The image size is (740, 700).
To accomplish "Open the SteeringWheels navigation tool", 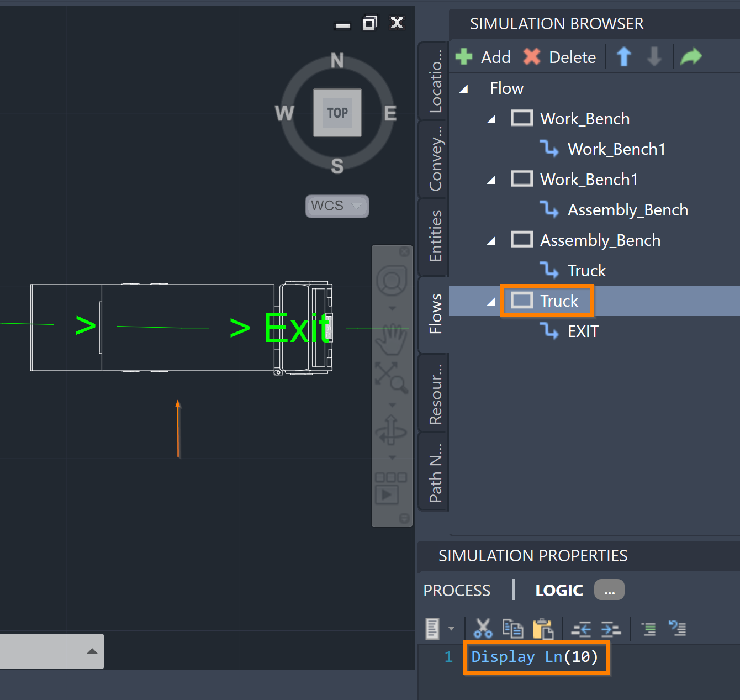I will (x=392, y=282).
